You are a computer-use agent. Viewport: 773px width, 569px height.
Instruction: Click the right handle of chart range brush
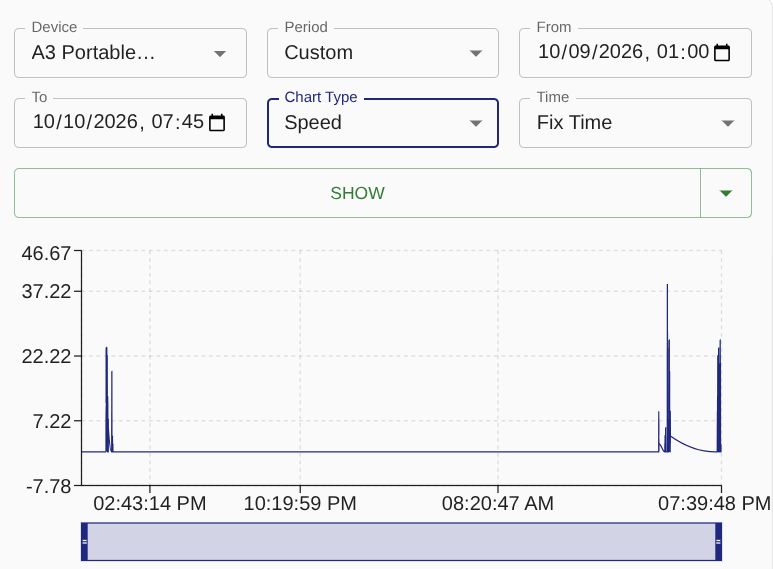pos(718,541)
